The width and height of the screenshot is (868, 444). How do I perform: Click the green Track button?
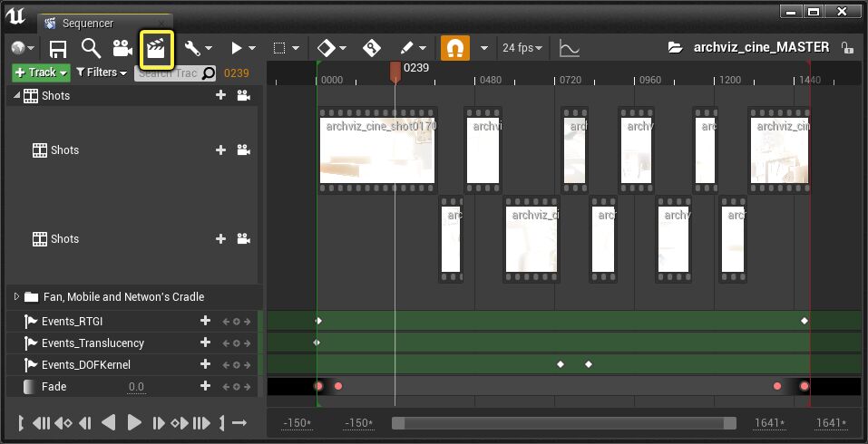click(x=41, y=72)
